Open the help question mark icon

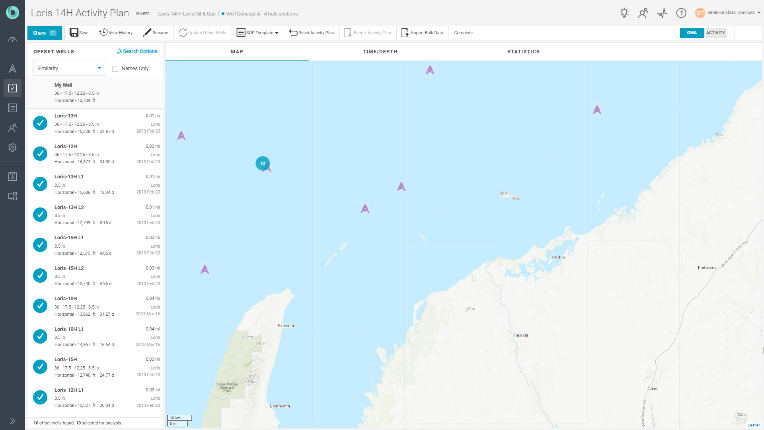pos(680,13)
